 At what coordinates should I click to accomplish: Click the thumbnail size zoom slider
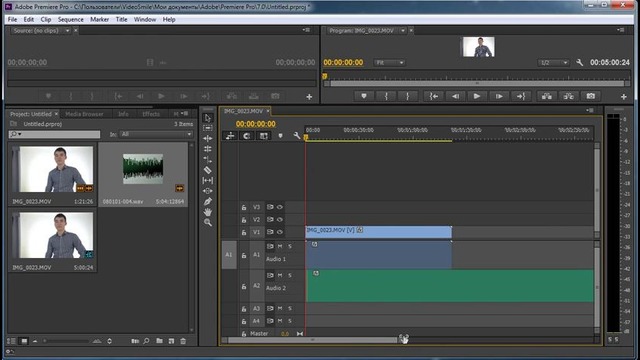coord(67,341)
